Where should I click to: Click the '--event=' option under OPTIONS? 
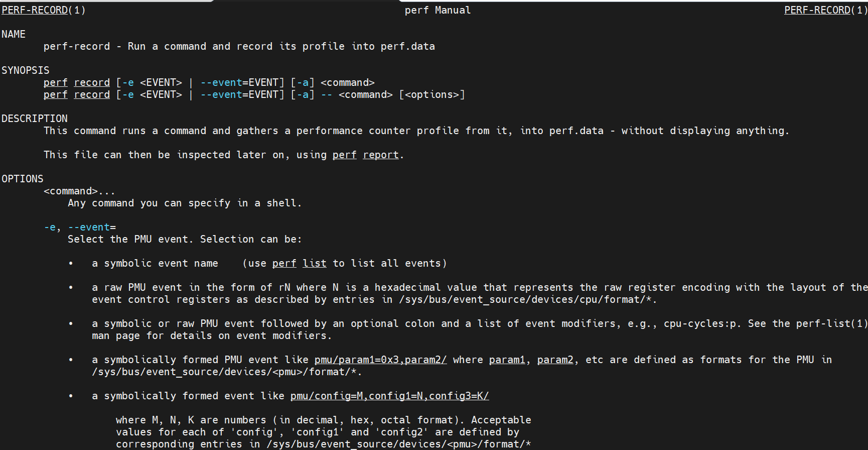[92, 227]
